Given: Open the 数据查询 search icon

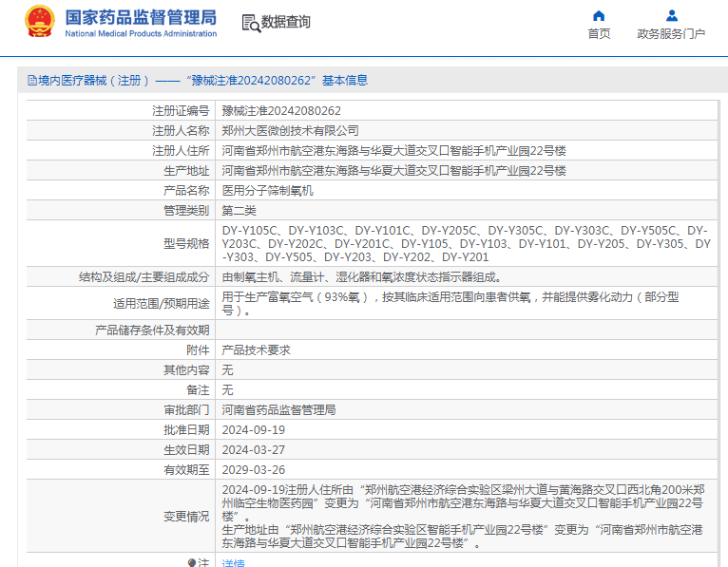Looking at the screenshot, I should point(251,23).
